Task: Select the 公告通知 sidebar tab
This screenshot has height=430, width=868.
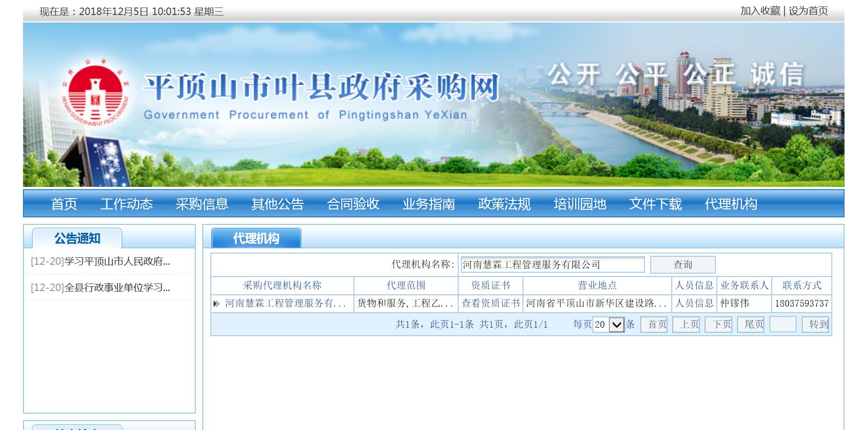Action: click(x=77, y=238)
